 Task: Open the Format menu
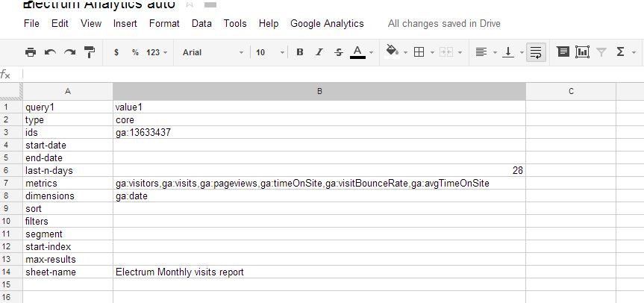click(164, 23)
